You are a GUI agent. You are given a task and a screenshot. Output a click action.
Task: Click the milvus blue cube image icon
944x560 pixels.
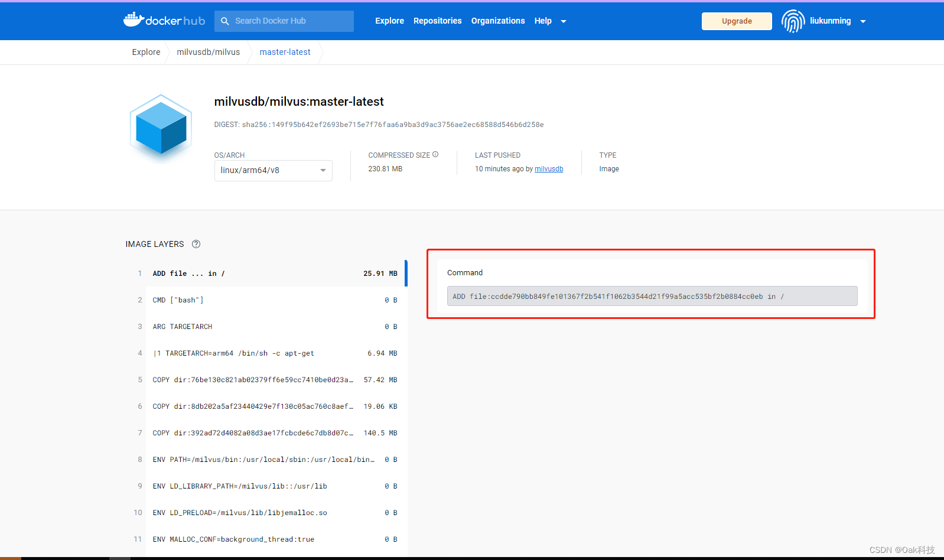tap(161, 128)
